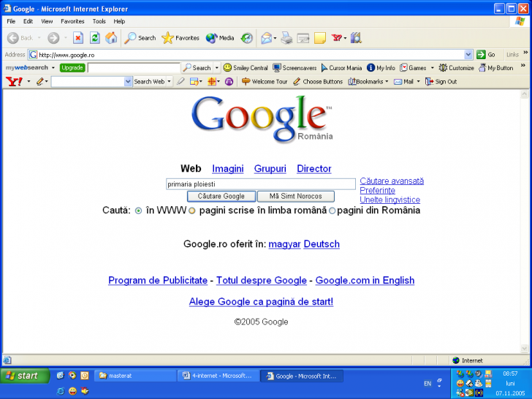Click the yellow note toolbar icon
The height and width of the screenshot is (399, 532).
pos(319,38)
